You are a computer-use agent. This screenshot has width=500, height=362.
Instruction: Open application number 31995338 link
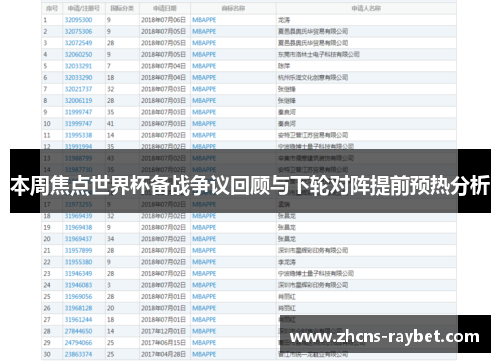click(78, 135)
